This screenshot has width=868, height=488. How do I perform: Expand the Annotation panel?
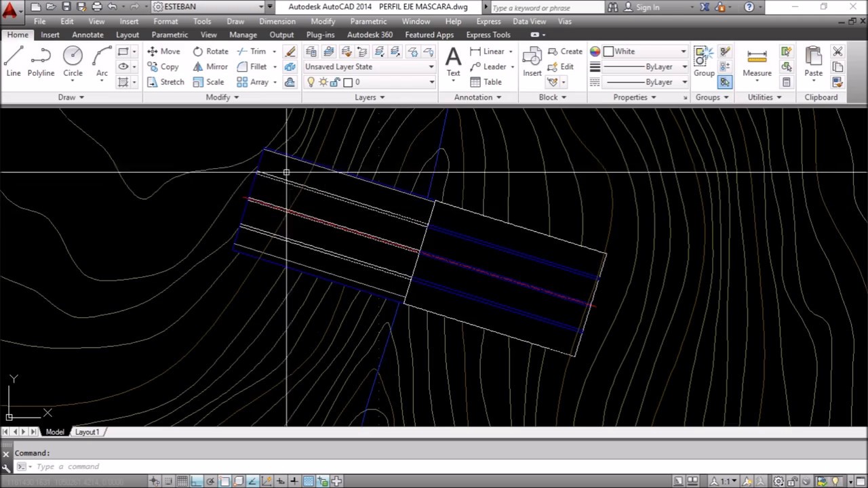tap(477, 97)
